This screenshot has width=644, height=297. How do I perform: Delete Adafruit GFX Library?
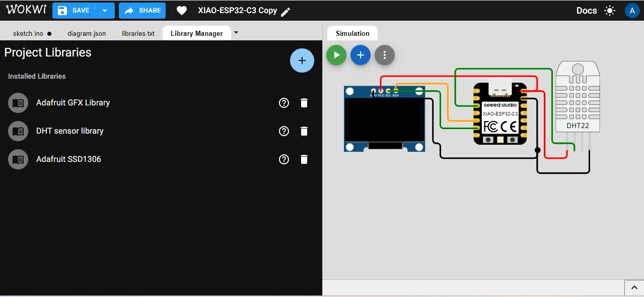304,103
